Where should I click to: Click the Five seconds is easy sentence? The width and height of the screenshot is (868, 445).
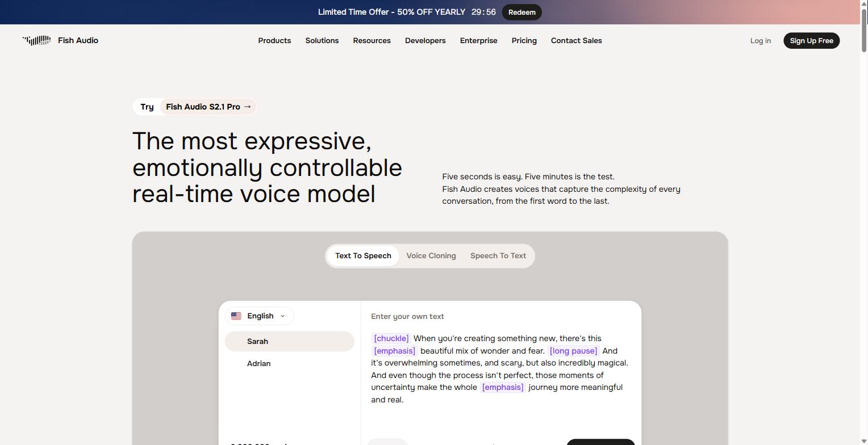pos(528,177)
